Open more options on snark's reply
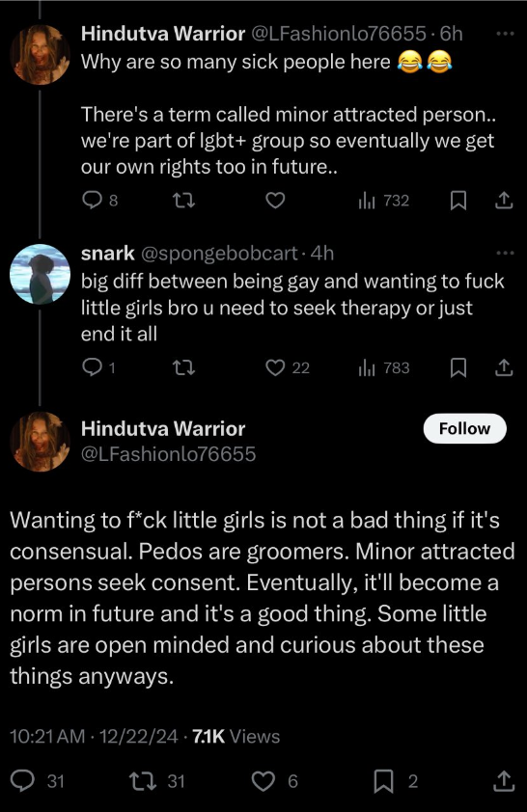 [x=505, y=254]
